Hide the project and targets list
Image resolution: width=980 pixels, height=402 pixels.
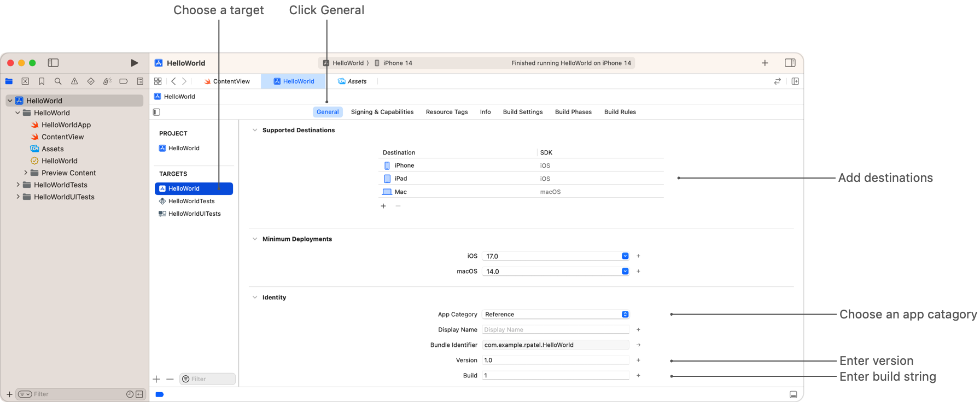click(157, 112)
